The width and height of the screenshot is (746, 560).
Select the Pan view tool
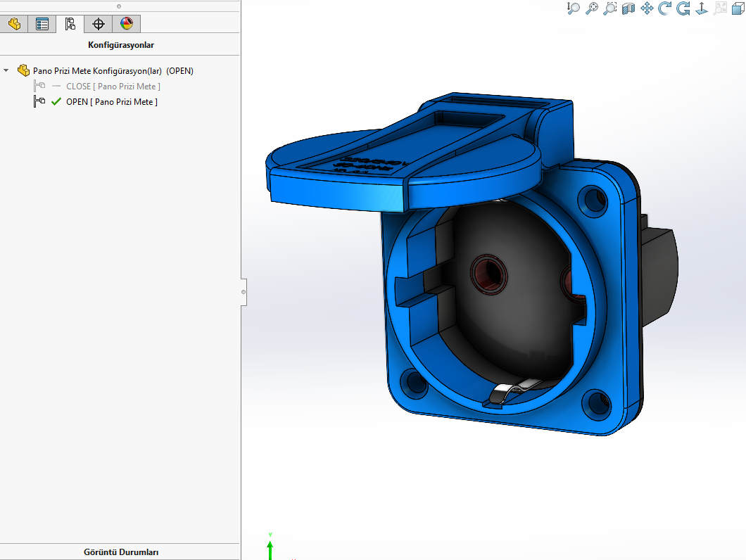(647, 8)
